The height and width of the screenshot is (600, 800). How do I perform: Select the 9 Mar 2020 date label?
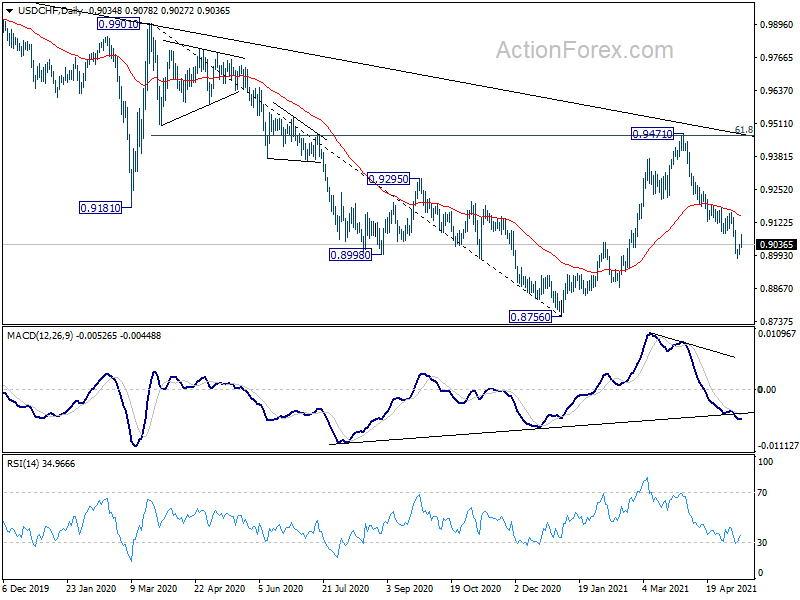pyautogui.click(x=154, y=588)
